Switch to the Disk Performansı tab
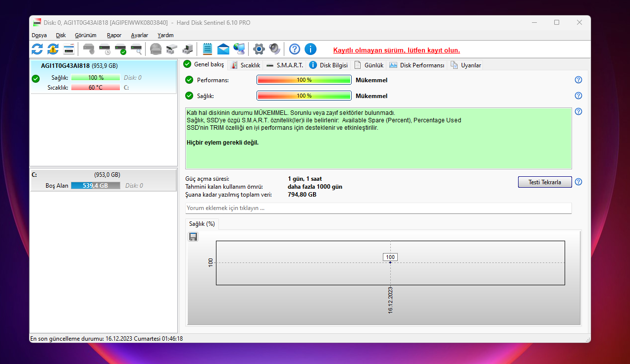 pyautogui.click(x=417, y=65)
